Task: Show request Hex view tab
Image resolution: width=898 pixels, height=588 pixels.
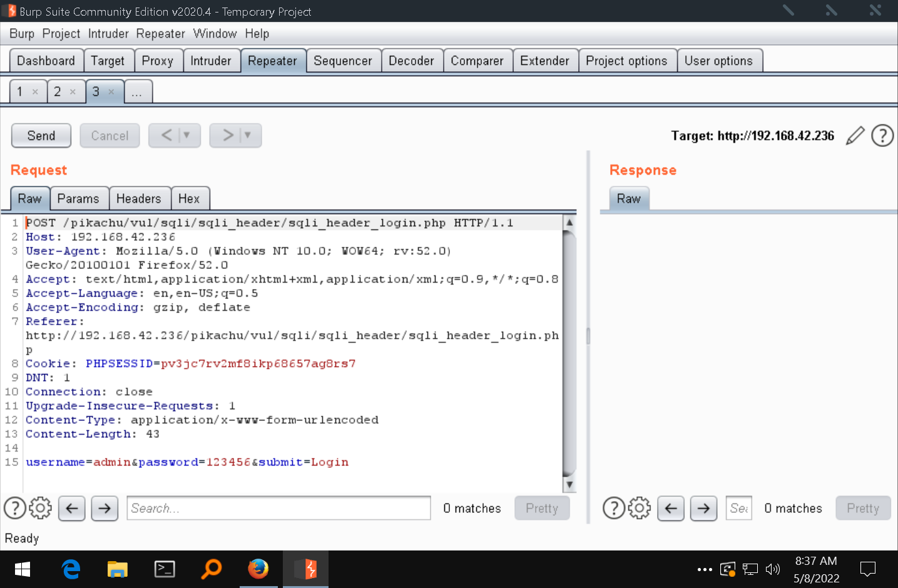Action: pos(189,199)
